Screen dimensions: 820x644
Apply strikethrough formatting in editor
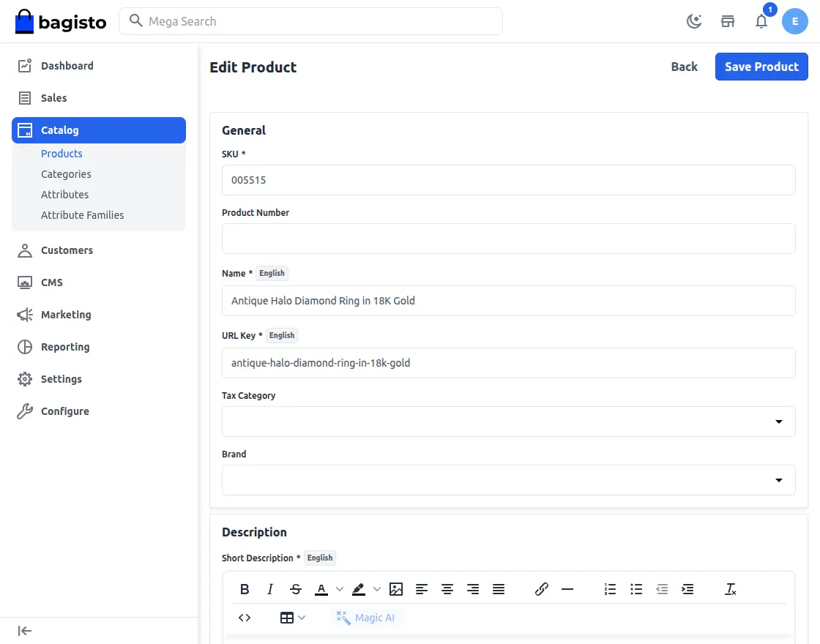pos(296,589)
